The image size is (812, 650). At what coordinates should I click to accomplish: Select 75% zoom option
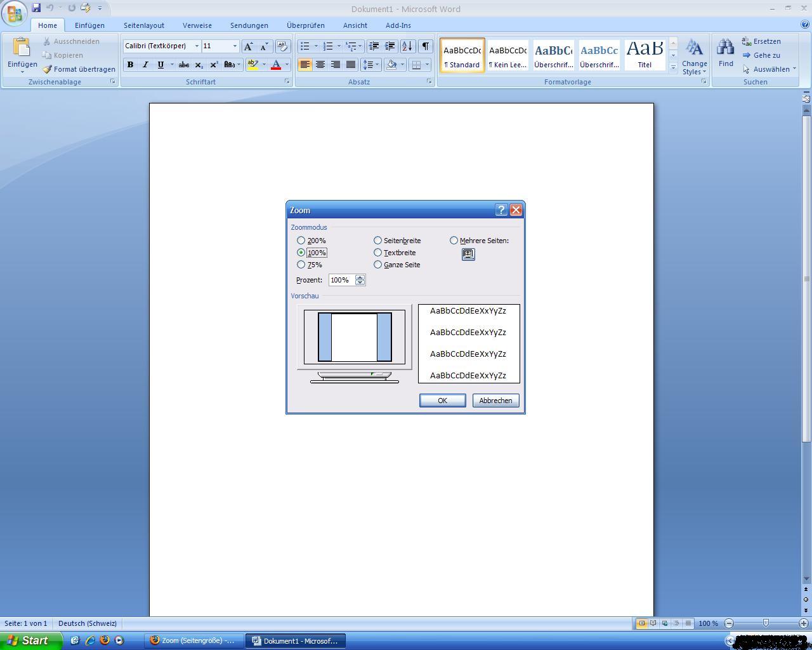point(310,265)
